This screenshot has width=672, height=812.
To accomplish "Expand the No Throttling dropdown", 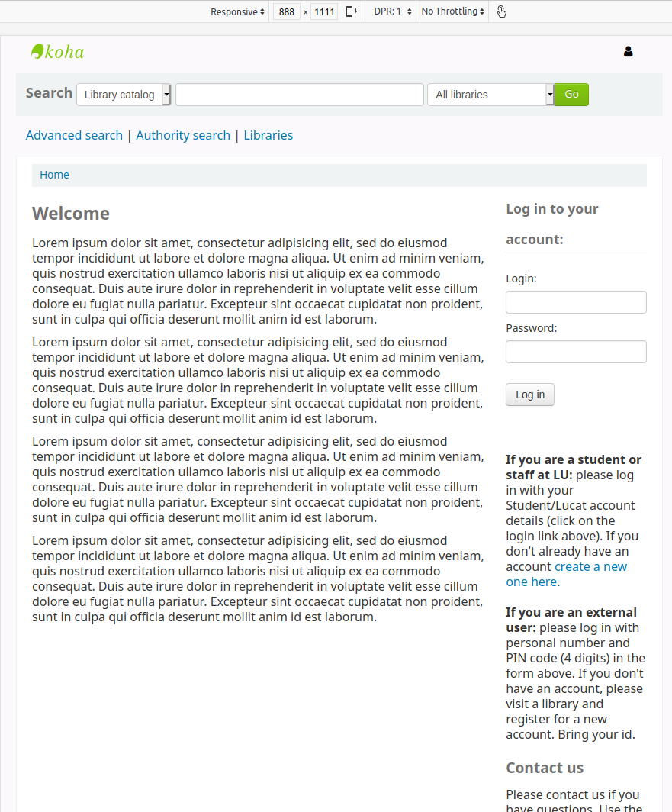I will coord(453,11).
